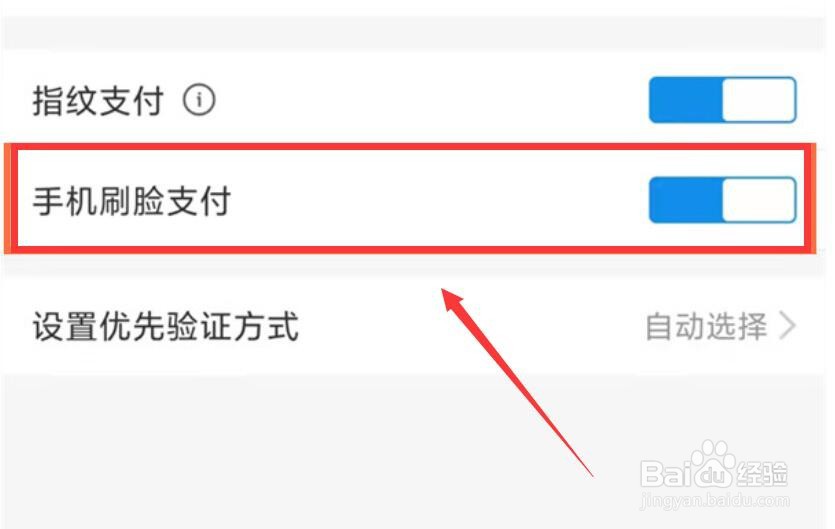Disable the 手机刷脸支付 face payment switch
The image size is (835, 529).
pyautogui.click(x=722, y=200)
